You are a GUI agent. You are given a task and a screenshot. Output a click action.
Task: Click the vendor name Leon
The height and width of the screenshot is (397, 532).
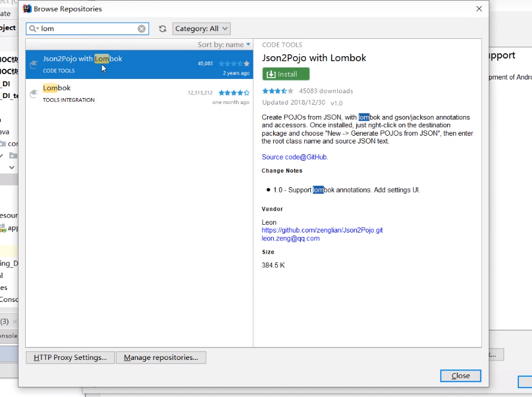(x=269, y=222)
